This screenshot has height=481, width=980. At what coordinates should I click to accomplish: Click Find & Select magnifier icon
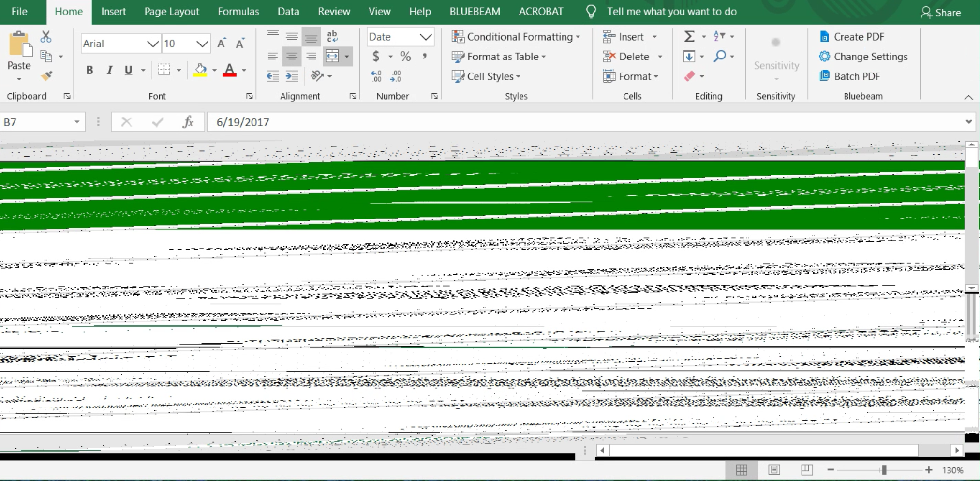[720, 57]
